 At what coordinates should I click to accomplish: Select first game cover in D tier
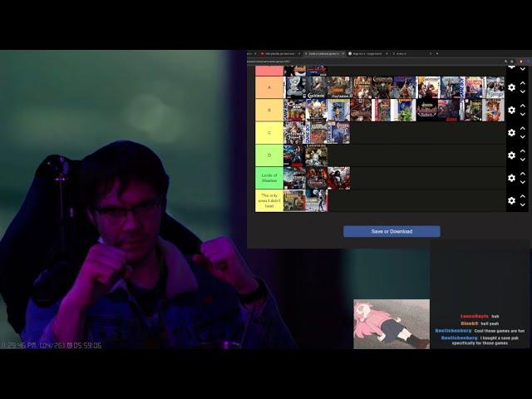pyautogui.click(x=294, y=155)
